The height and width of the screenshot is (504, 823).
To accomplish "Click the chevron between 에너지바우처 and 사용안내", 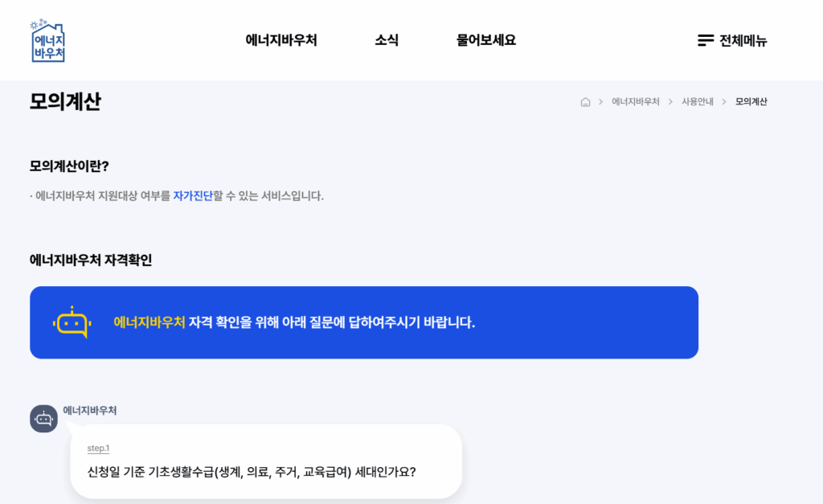I will (x=670, y=102).
